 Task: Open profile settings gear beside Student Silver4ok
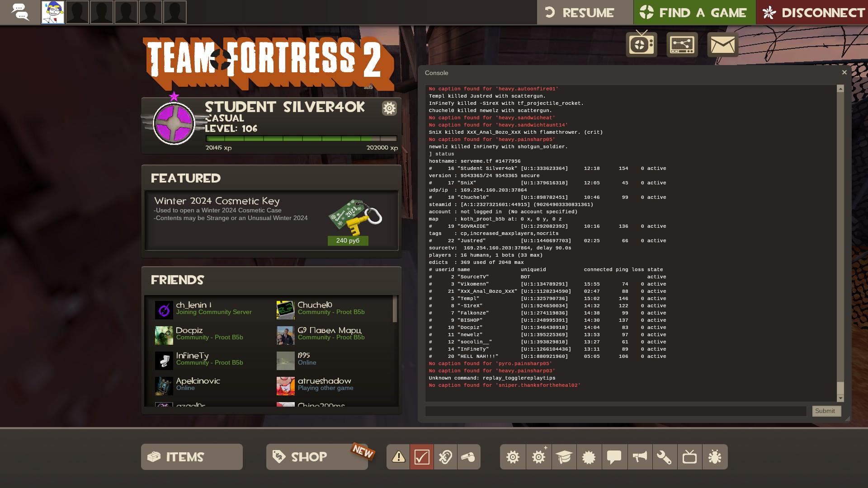389,108
